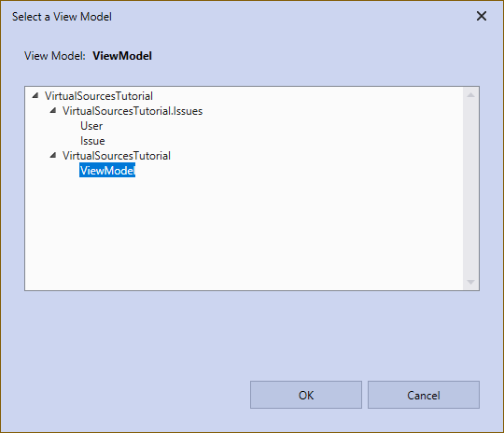Click the vertical scrollbar track
Image resolution: width=504 pixels, height=433 pixels.
[470, 189]
